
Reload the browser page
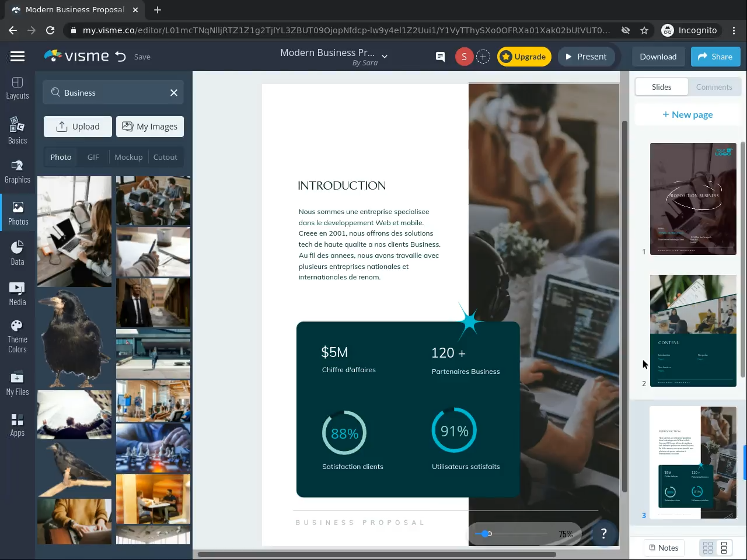(50, 30)
